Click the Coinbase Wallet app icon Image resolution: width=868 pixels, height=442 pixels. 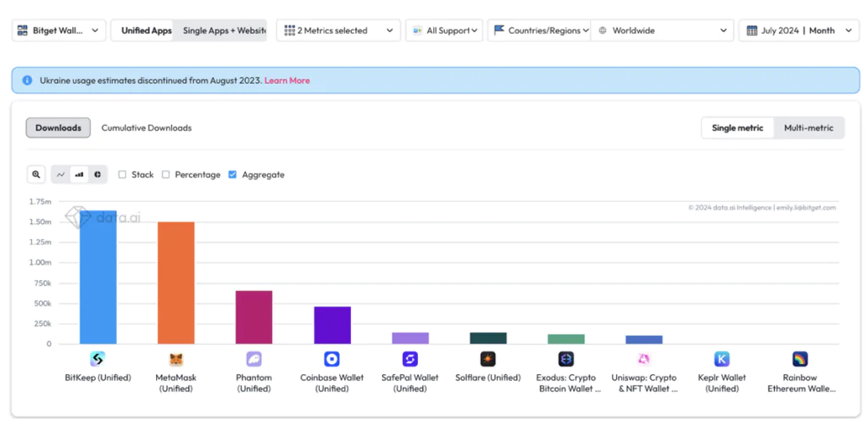click(x=331, y=359)
